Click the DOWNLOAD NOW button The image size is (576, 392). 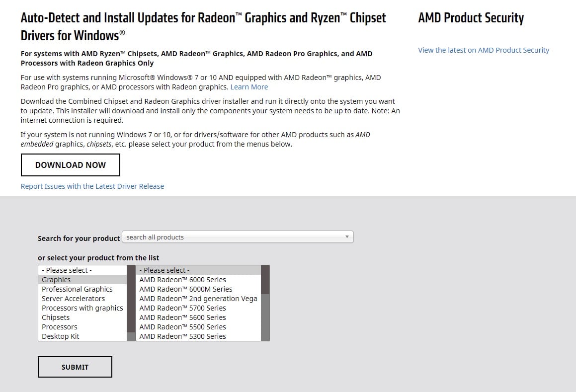70,165
